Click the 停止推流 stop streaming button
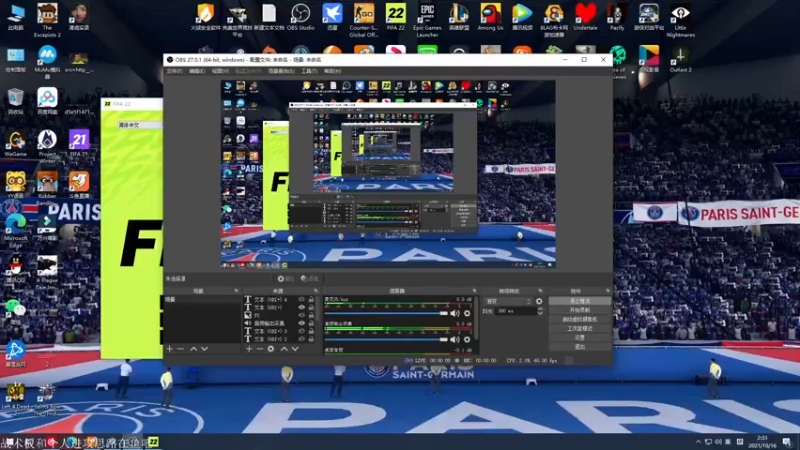800x450 pixels. pyautogui.click(x=580, y=301)
